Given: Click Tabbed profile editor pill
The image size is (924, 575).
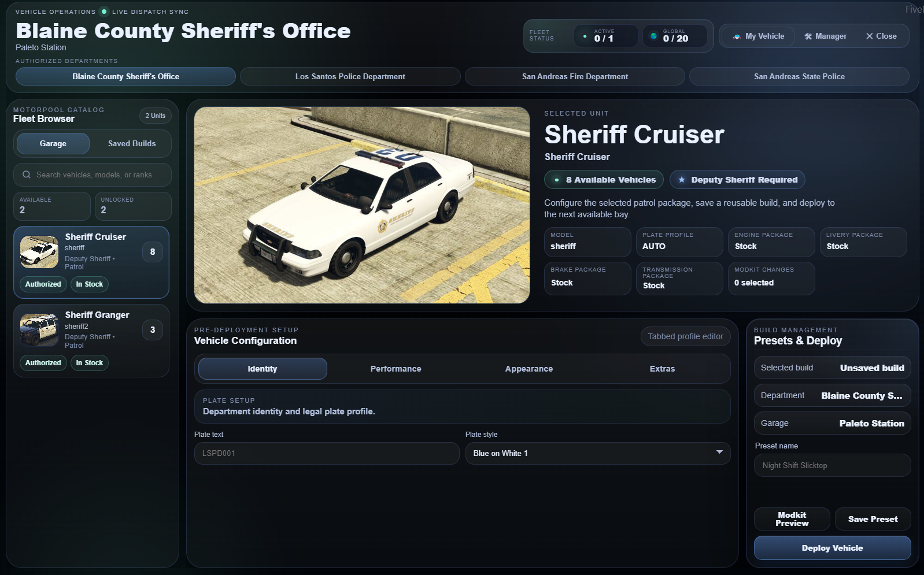Looking at the screenshot, I should 685,336.
